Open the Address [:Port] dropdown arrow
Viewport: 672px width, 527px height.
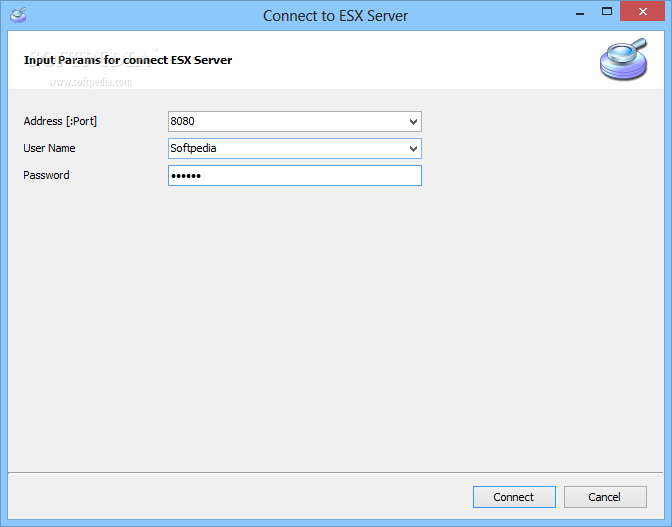(x=413, y=122)
